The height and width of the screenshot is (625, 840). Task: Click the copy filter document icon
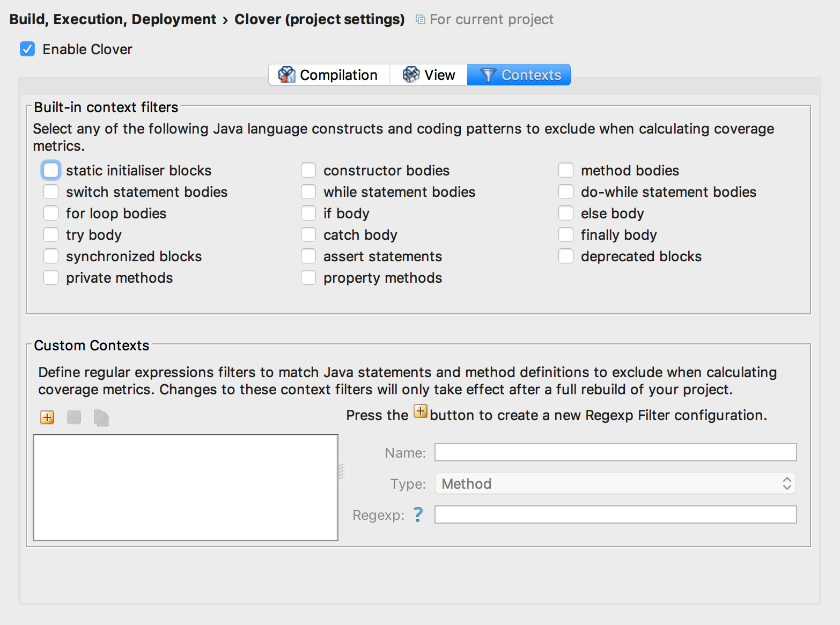point(101,417)
